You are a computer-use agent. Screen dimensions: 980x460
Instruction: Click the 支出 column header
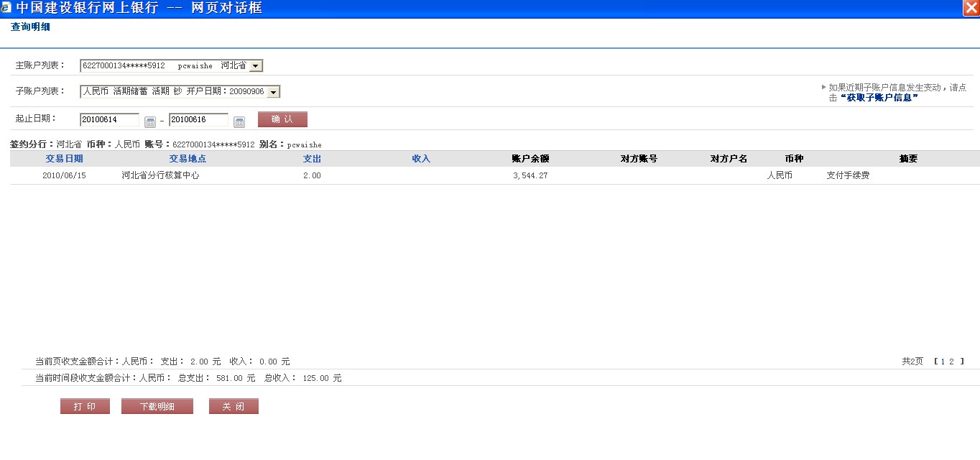click(312, 159)
